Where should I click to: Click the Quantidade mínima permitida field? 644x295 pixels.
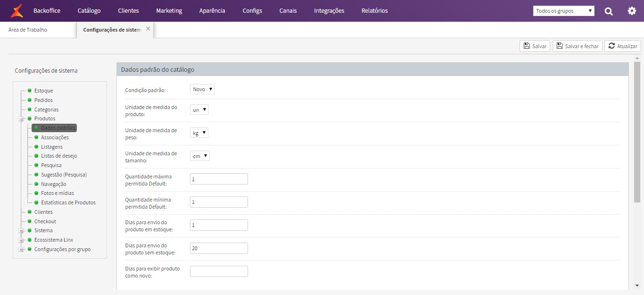[219, 202]
